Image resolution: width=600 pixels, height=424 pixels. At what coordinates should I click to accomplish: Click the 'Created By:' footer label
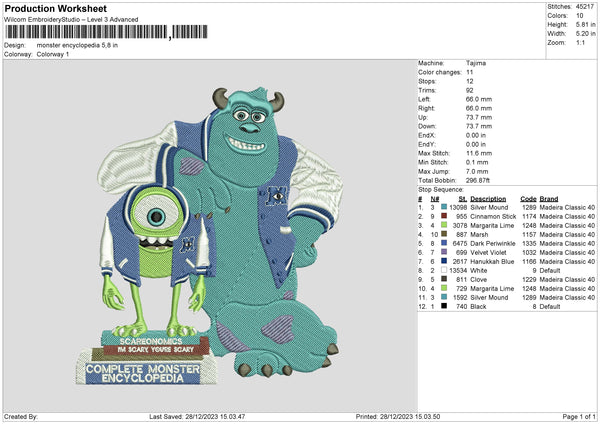coord(21,416)
